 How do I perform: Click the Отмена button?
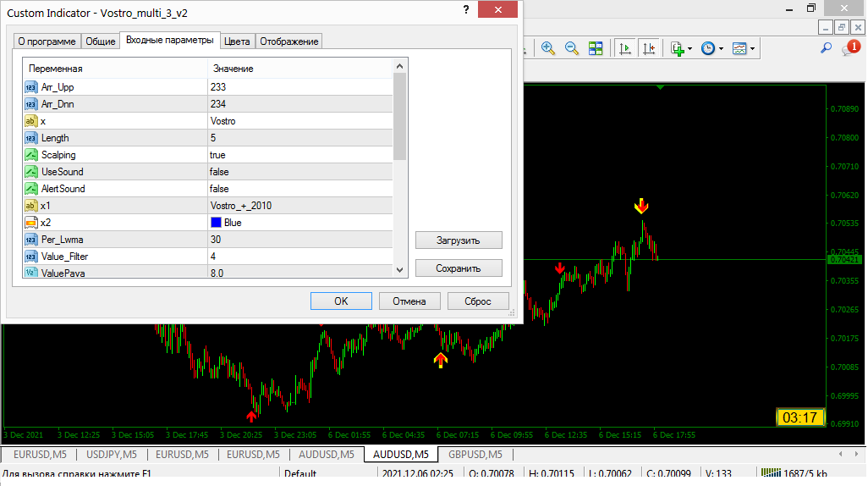coord(409,301)
